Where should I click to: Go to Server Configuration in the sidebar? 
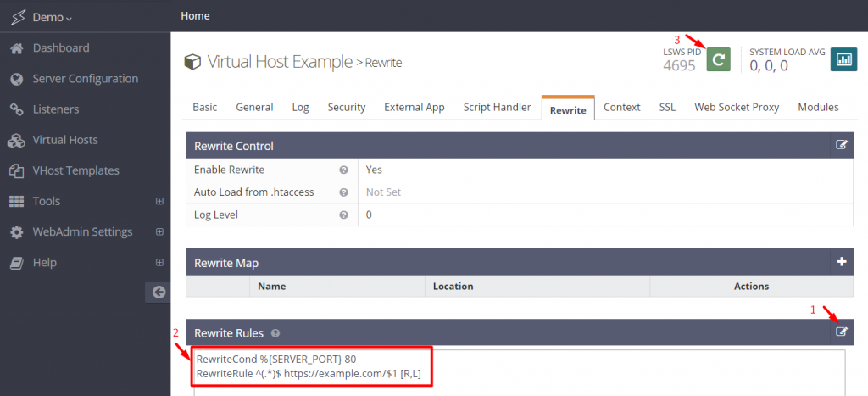click(x=85, y=79)
